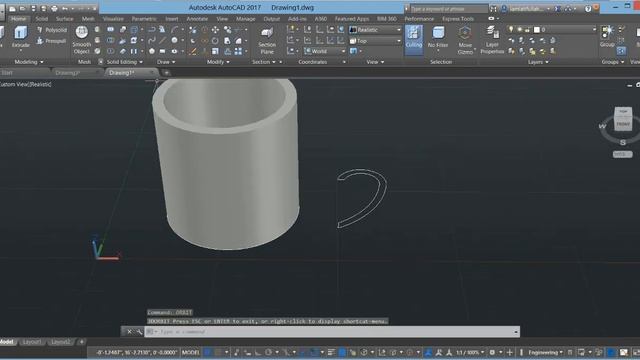Expand the Section panel
Viewport: 640px width, 360px height.
(x=263, y=62)
